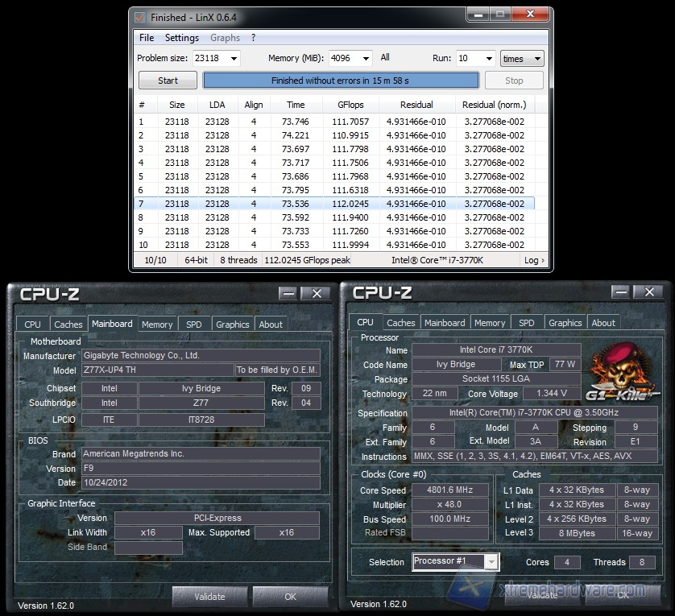The height and width of the screenshot is (616, 675).
Task: Click the 'Finished without errors' progress bar
Action: tap(341, 81)
